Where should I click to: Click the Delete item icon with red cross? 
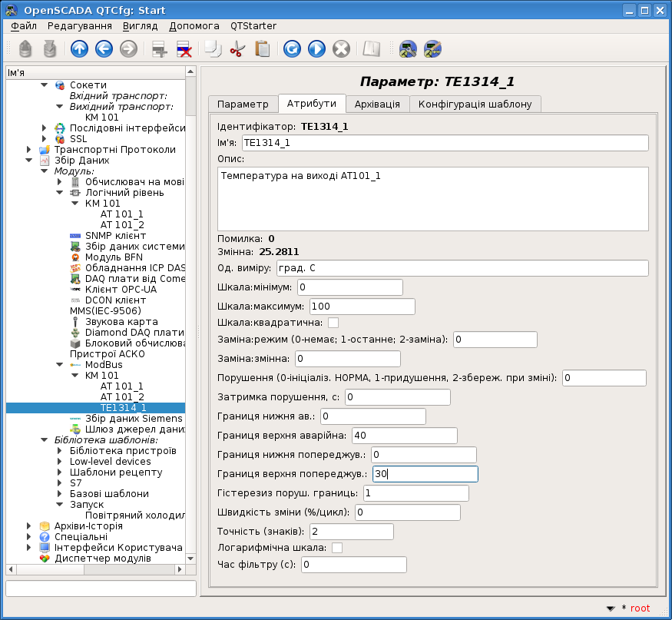click(x=184, y=49)
